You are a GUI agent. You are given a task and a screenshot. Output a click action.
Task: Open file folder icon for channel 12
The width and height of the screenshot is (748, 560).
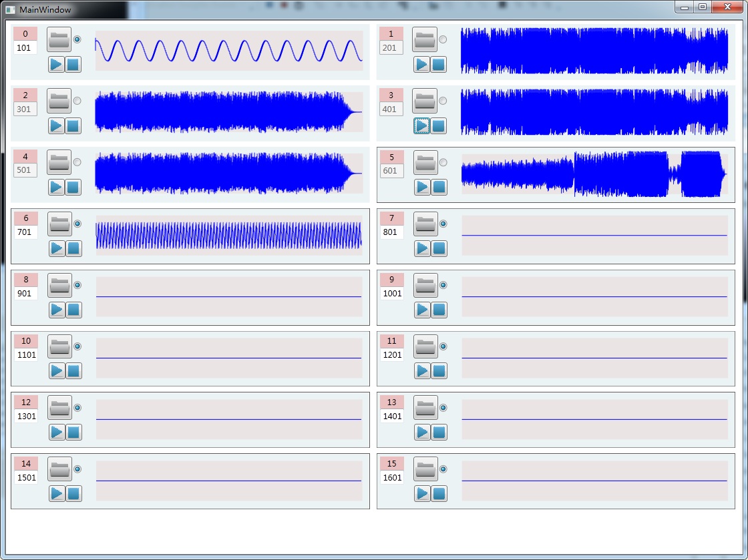click(x=59, y=408)
